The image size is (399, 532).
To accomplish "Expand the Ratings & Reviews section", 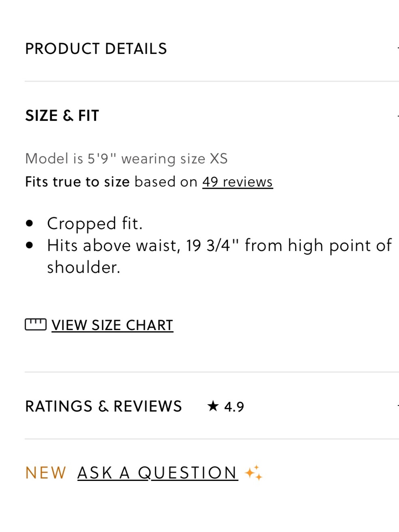I will [x=211, y=406].
